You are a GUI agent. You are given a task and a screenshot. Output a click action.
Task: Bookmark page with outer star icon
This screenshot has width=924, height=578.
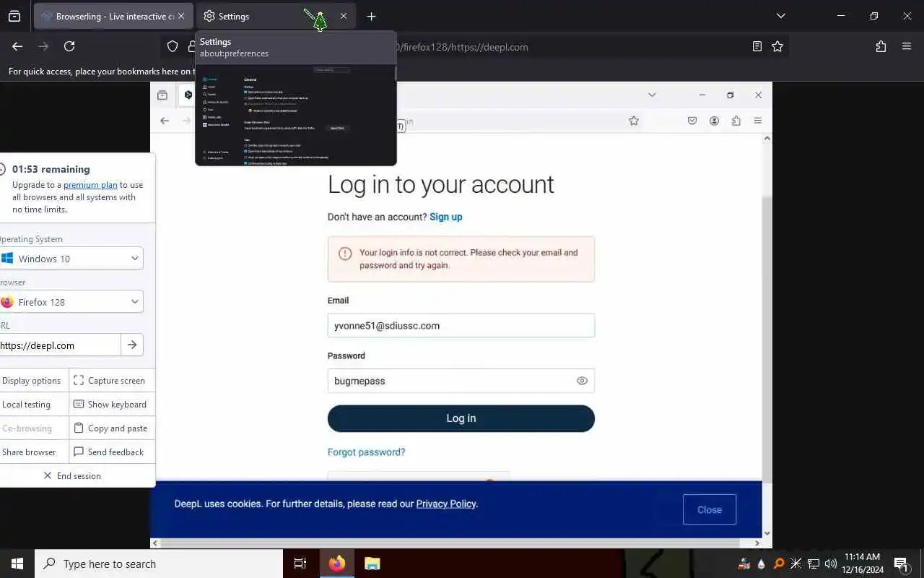(x=777, y=46)
